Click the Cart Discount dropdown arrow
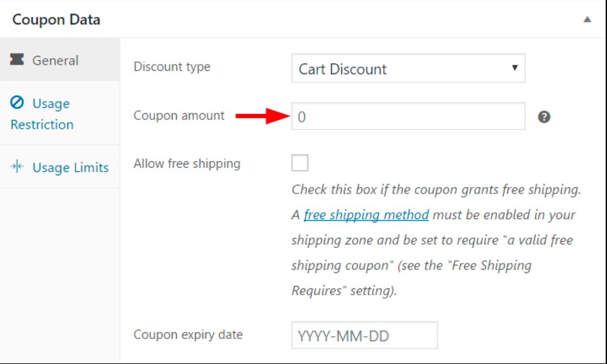This screenshot has width=607, height=364. [x=515, y=68]
